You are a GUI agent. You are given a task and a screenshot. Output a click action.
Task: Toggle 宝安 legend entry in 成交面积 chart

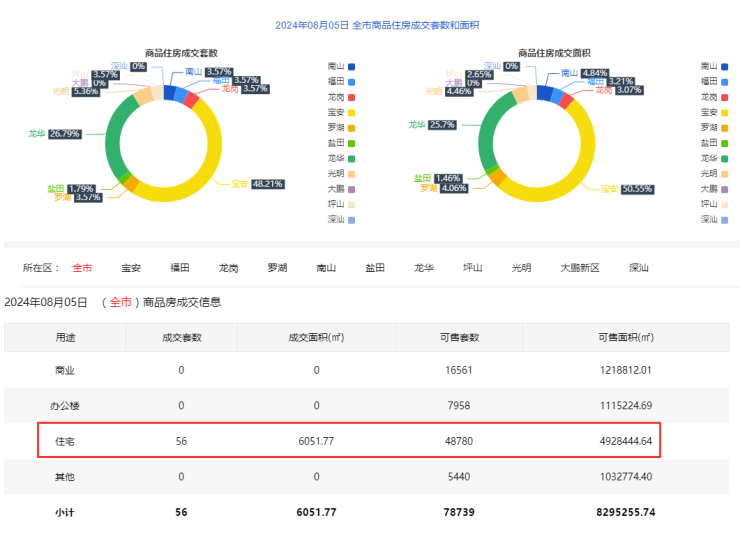(x=715, y=112)
